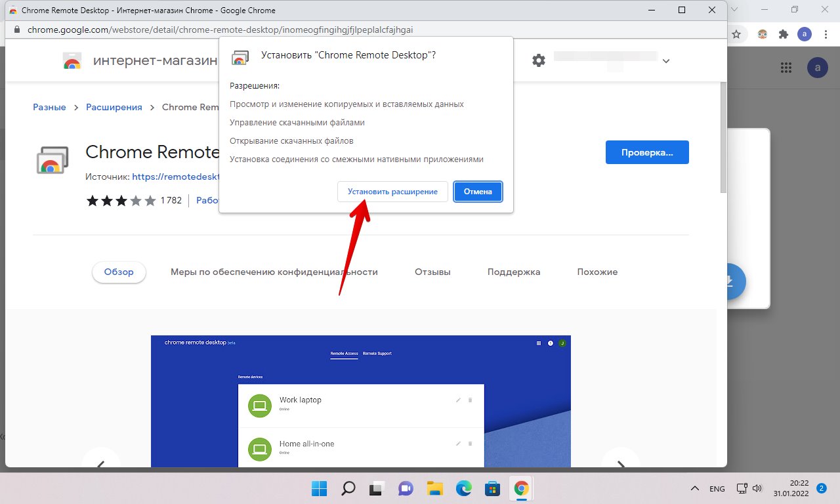Open Microsoft Edge on taskbar
840x504 pixels.
point(464,488)
